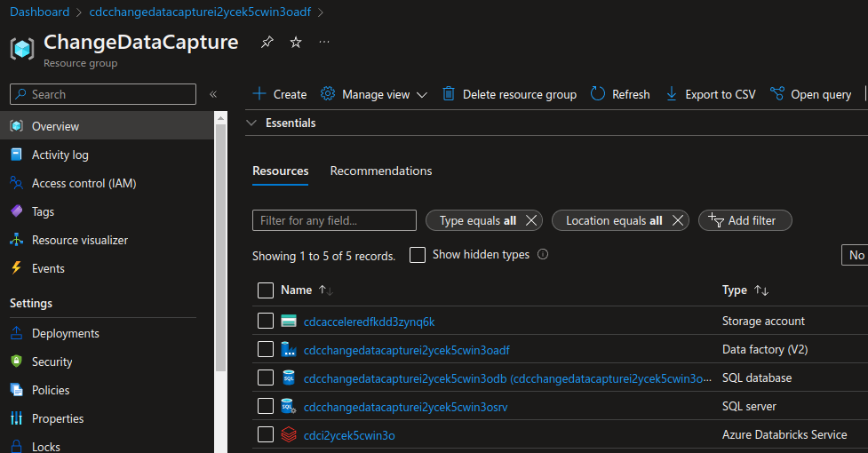
Task: Click the SQL server icon for cdcchangedatacapturei2ycek5cwin3osrv
Action: (x=289, y=407)
